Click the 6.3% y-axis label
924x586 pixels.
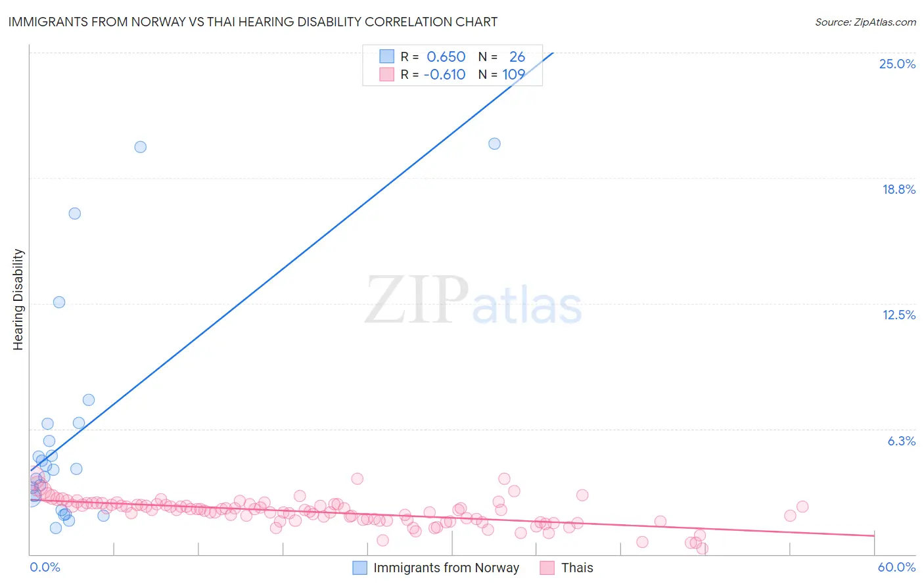pyautogui.click(x=902, y=441)
